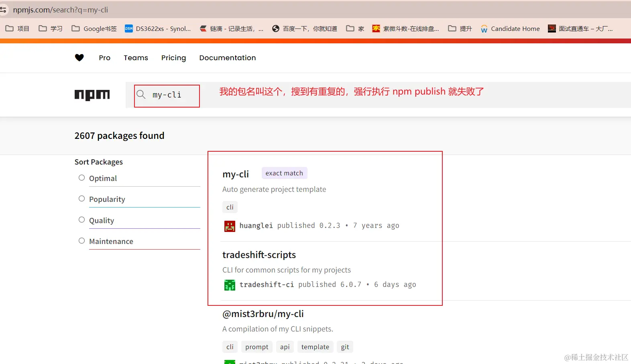Open site info icon in address bar

3,10
